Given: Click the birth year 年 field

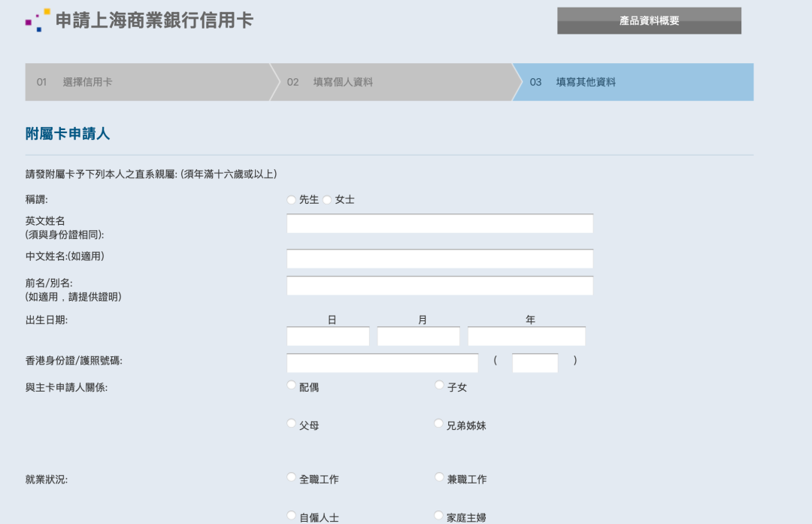Looking at the screenshot, I should [526, 336].
